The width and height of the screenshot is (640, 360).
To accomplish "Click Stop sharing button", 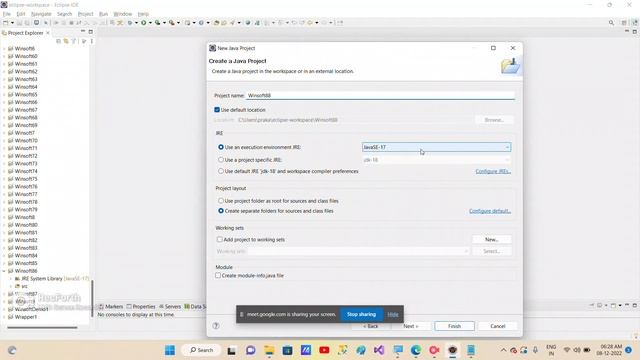I will tap(361, 314).
